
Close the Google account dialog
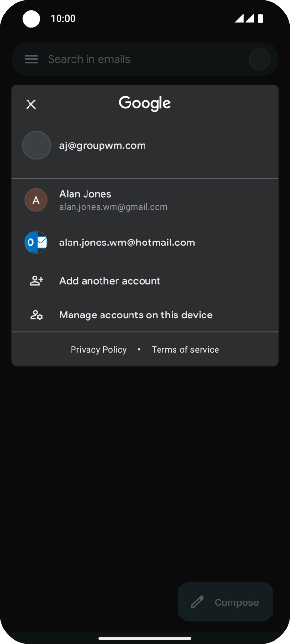pos(31,104)
